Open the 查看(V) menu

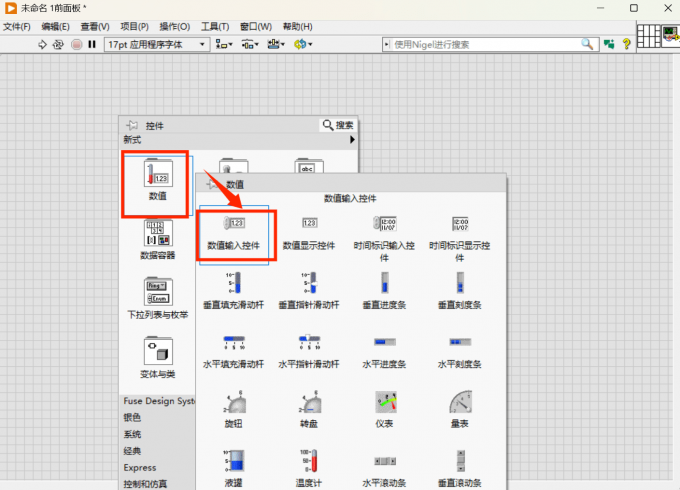coord(95,27)
